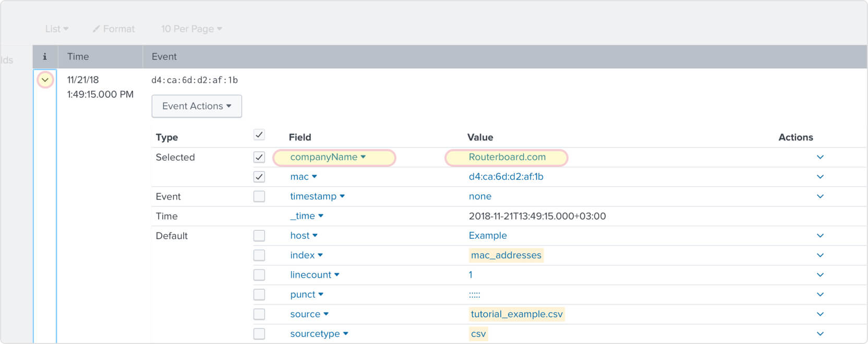
Task: Open the index field dropdown
Action: (307, 255)
